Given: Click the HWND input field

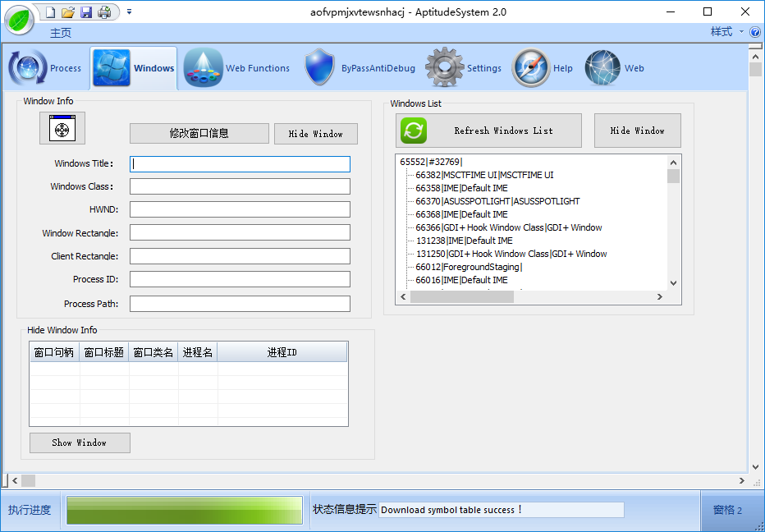Looking at the screenshot, I should [x=240, y=209].
